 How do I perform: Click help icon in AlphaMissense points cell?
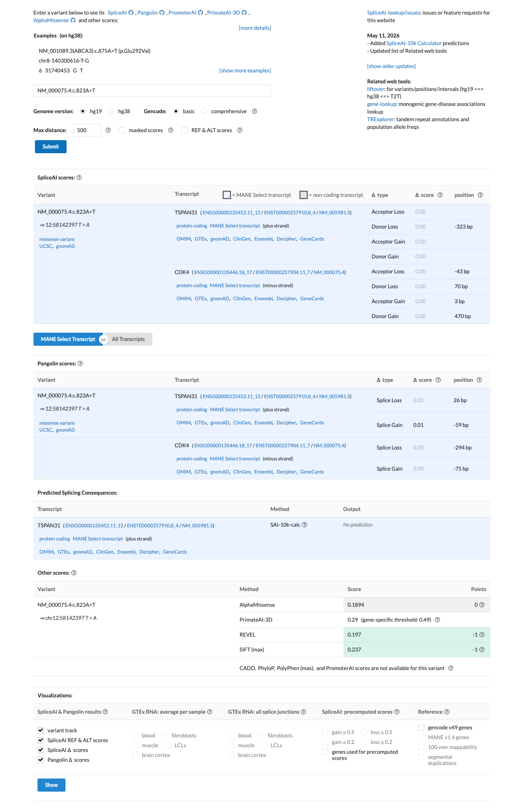click(482, 605)
